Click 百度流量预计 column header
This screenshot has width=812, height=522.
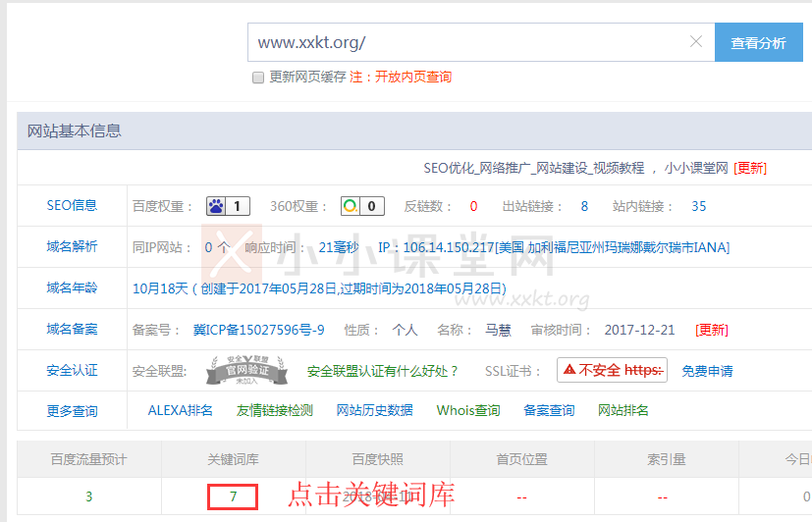coord(88,459)
